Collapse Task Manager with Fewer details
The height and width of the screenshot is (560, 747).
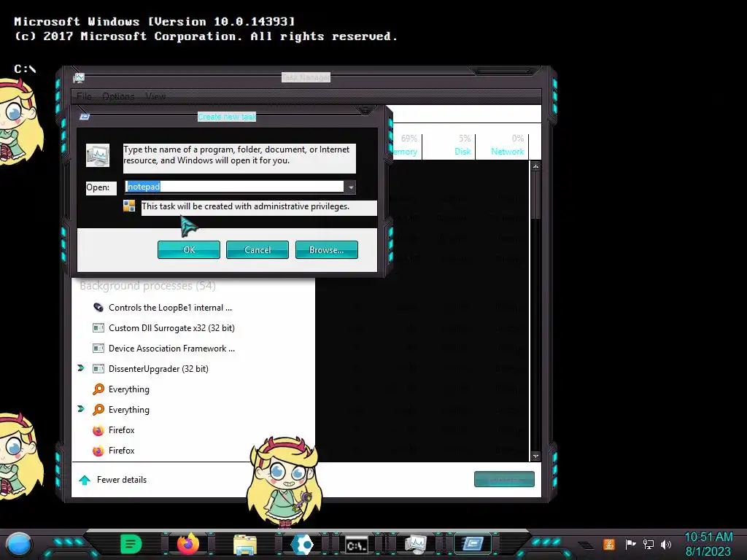(x=113, y=480)
